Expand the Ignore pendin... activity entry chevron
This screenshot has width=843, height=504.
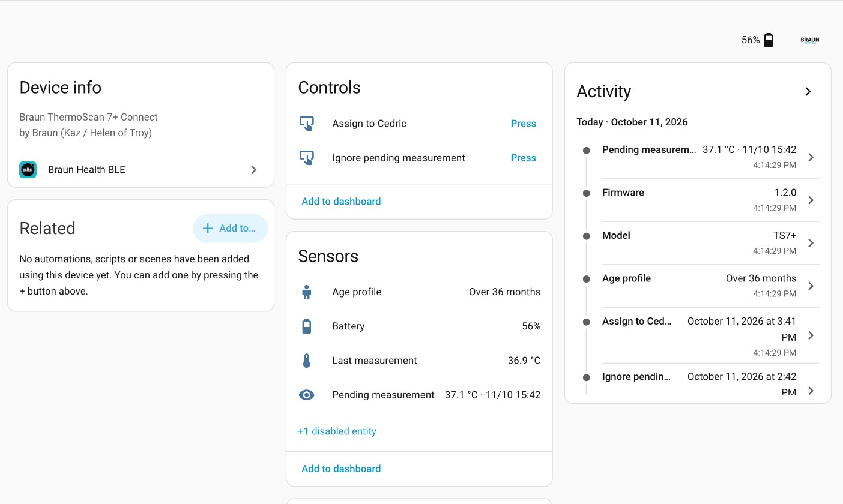coord(811,391)
